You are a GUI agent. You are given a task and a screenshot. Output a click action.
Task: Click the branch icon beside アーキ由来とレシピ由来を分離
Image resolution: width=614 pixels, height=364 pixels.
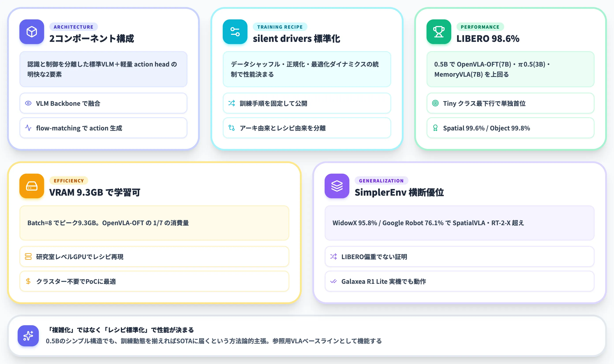232,128
